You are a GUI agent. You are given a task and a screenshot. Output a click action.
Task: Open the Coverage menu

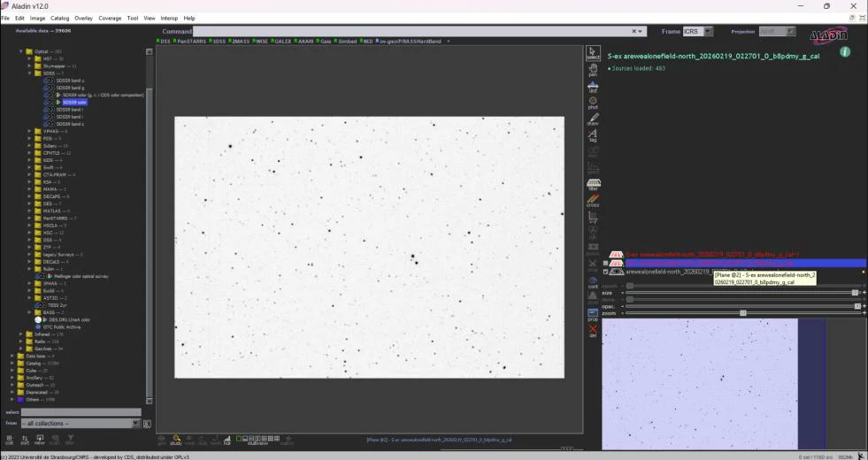[110, 19]
